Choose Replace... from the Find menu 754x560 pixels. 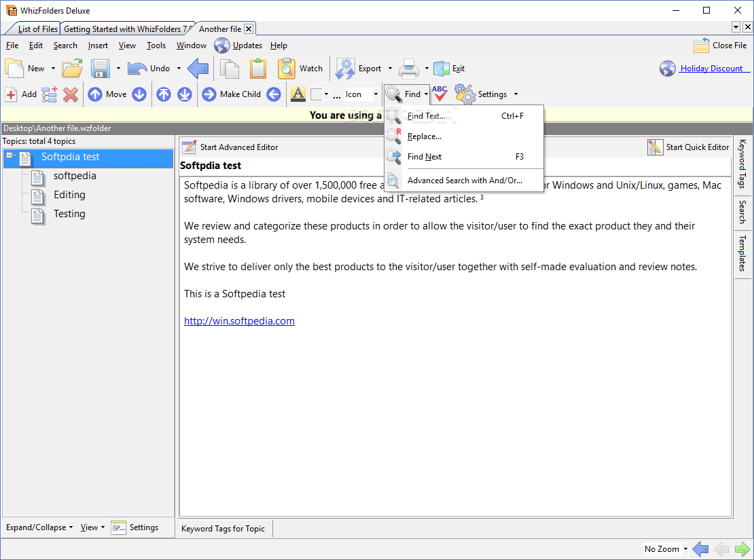tap(464, 136)
